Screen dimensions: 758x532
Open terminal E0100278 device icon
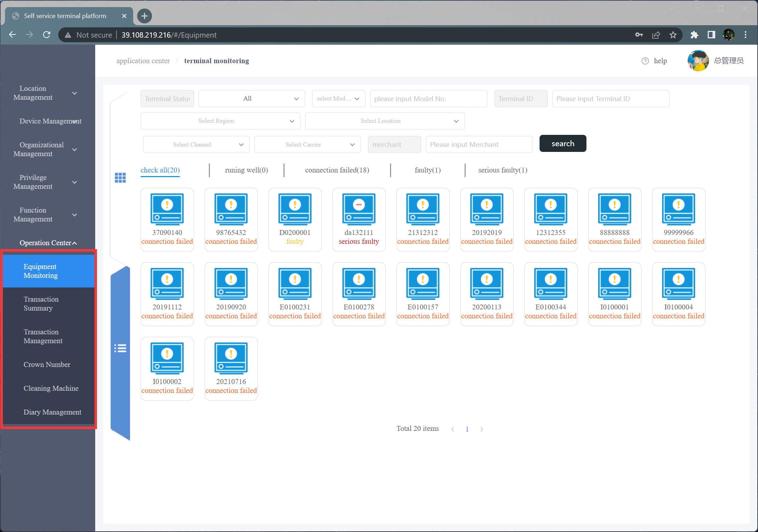tap(359, 284)
